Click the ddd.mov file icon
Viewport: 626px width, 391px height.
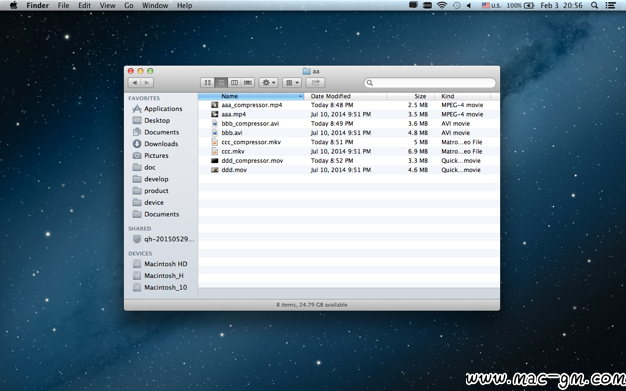point(215,170)
